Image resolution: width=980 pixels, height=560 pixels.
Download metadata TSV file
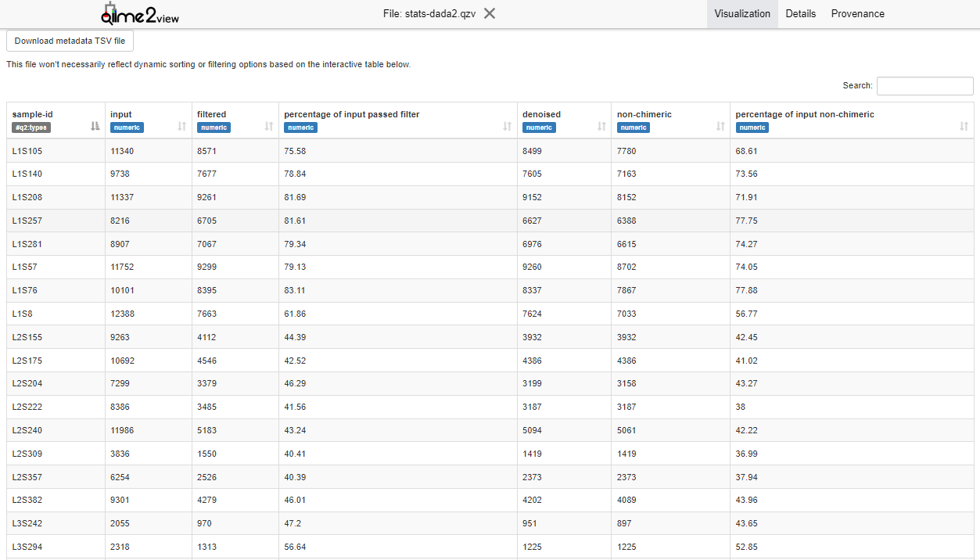[x=70, y=41]
